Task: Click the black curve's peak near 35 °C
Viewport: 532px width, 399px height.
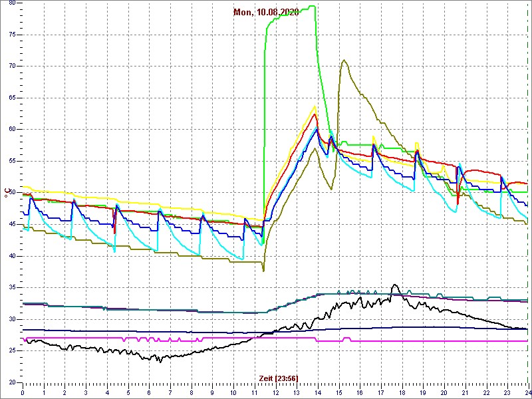Action: click(x=394, y=285)
